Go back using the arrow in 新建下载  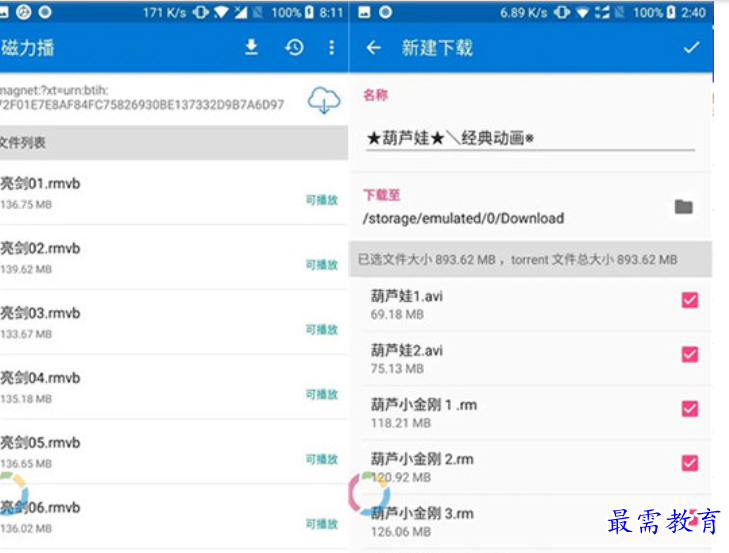click(374, 47)
